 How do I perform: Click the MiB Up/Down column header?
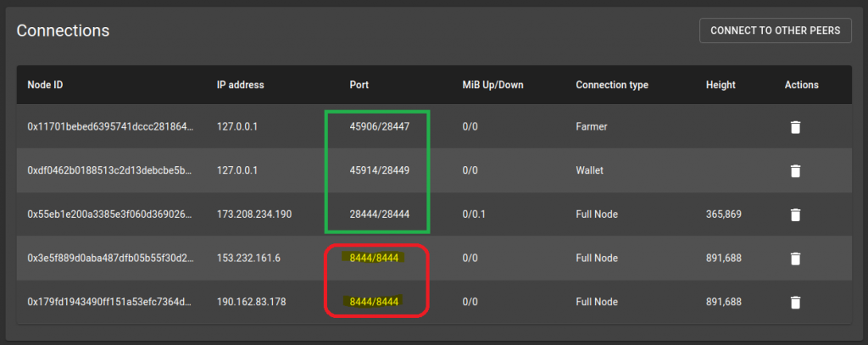click(x=492, y=85)
